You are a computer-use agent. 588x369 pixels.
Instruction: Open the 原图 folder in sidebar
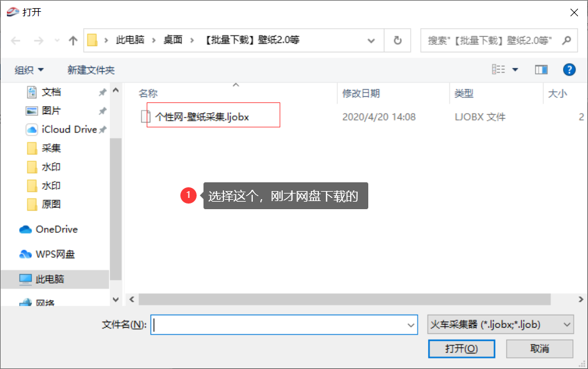tap(51, 204)
